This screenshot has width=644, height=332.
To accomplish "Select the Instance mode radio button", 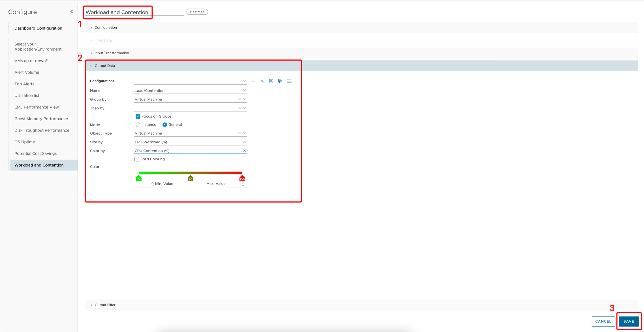I will click(x=138, y=124).
